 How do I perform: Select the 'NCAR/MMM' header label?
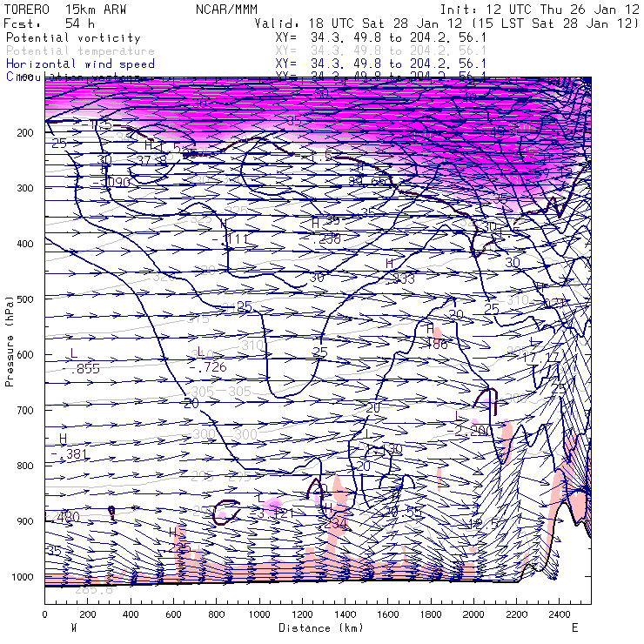coord(227,10)
